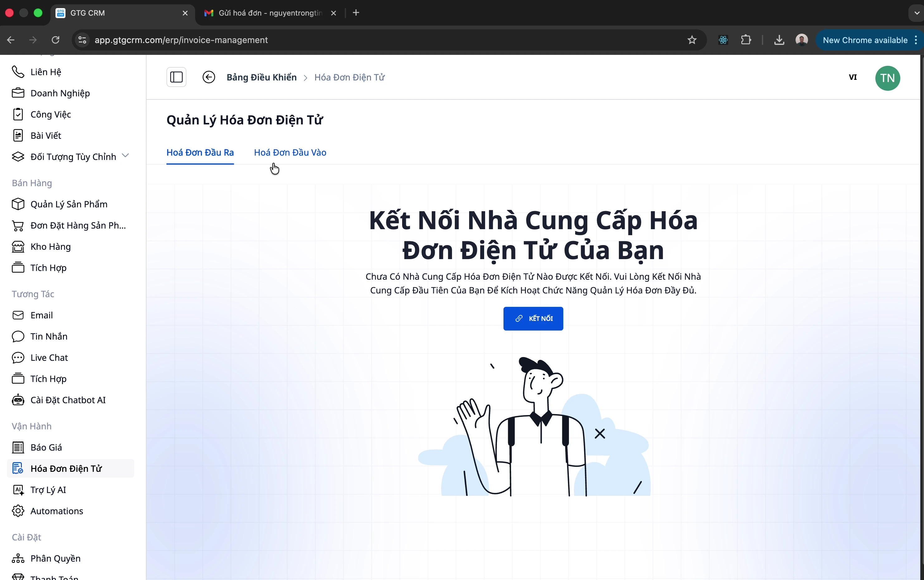
Task: Open Automations in the sidebar
Action: pyautogui.click(x=57, y=510)
